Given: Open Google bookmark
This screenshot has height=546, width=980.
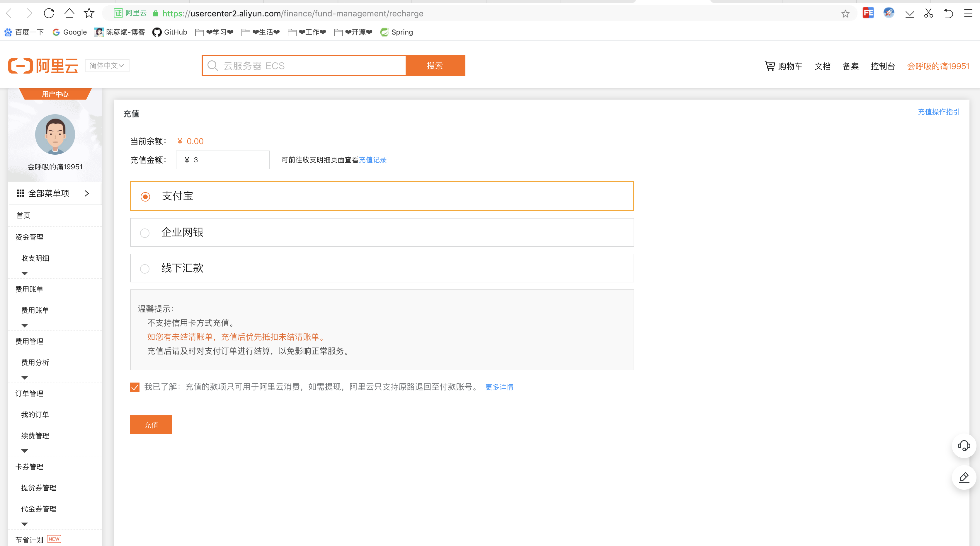Looking at the screenshot, I should coord(70,32).
